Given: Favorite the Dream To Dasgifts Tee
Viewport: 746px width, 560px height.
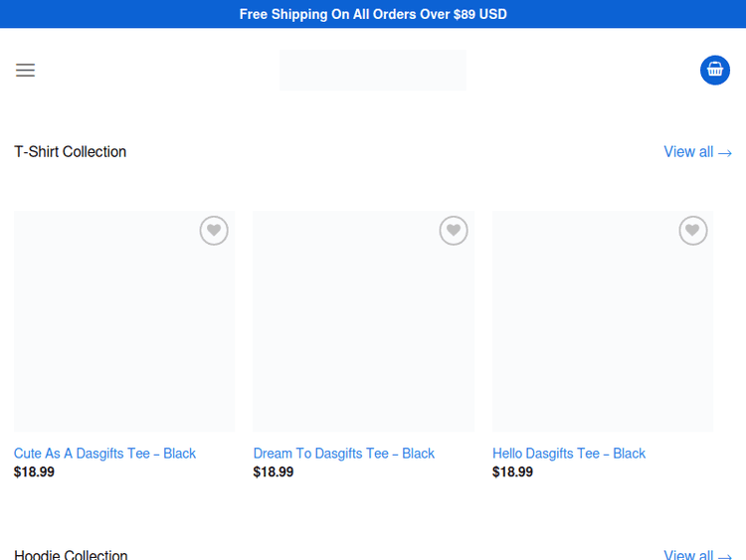Looking at the screenshot, I should tap(454, 231).
